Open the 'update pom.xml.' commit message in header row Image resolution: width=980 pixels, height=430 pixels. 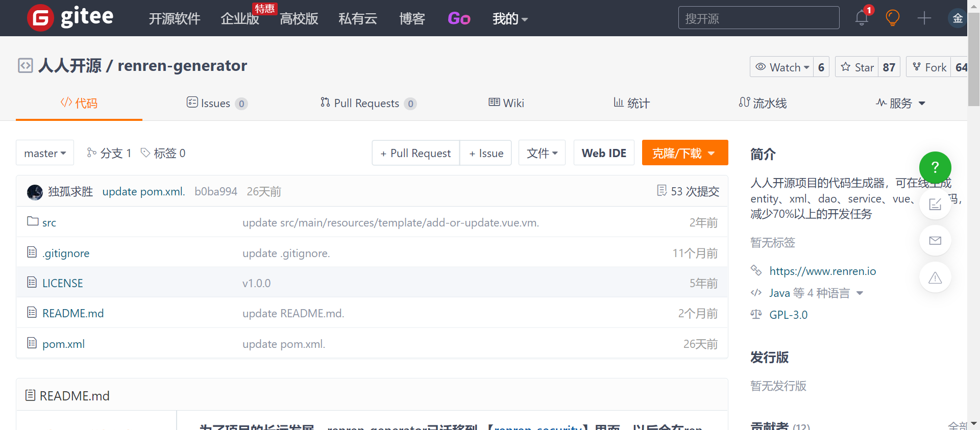click(x=144, y=191)
